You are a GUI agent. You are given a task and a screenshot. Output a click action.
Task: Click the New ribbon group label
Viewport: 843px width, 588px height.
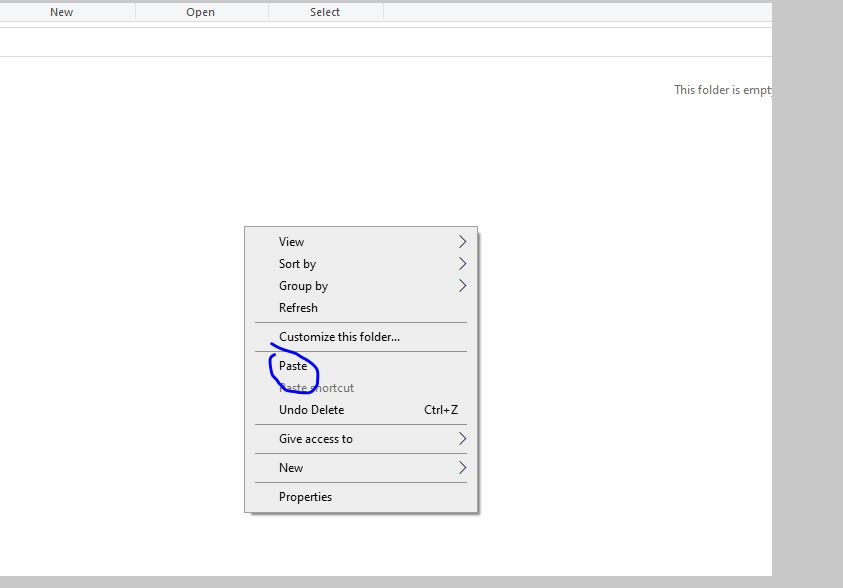pyautogui.click(x=61, y=12)
